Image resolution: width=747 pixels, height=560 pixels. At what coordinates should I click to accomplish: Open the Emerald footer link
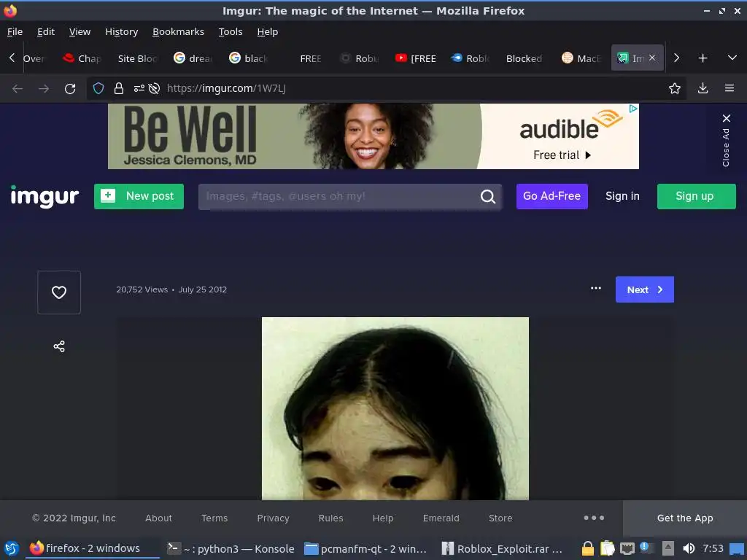(x=441, y=518)
